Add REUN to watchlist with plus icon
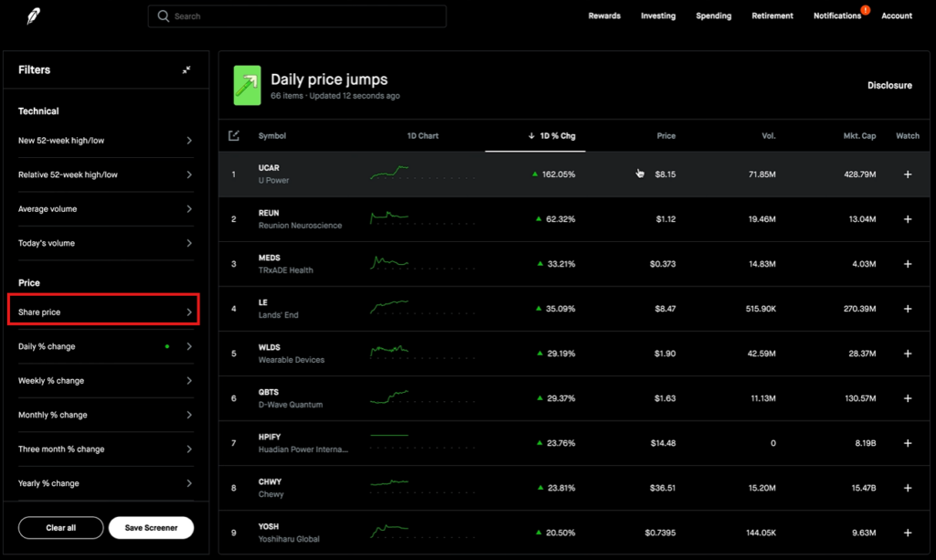The width and height of the screenshot is (936, 560). (908, 219)
